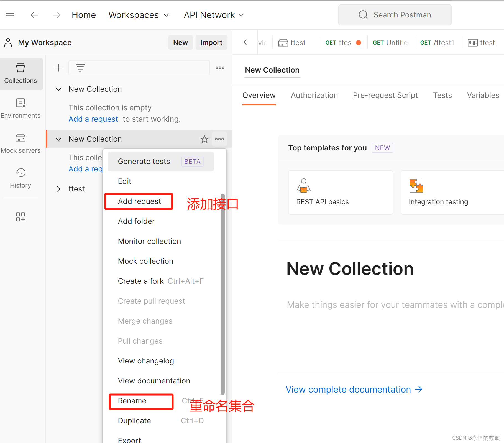Open View complete documentation link

click(x=354, y=389)
